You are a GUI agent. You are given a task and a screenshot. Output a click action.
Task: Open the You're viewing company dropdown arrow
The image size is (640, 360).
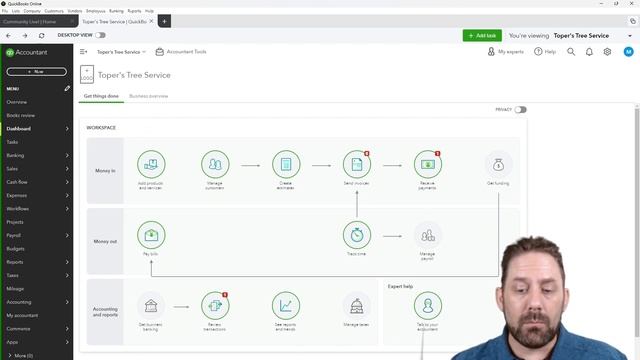pyautogui.click(x=630, y=36)
